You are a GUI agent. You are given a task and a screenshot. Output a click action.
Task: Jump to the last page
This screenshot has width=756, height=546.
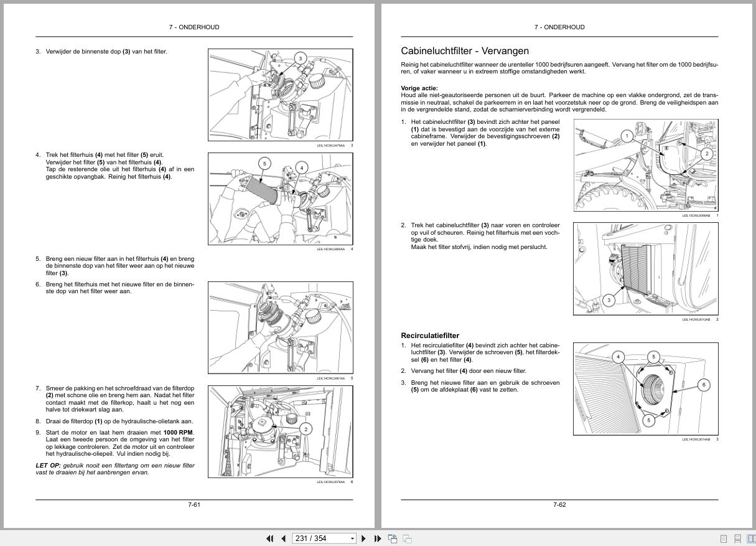click(x=378, y=539)
